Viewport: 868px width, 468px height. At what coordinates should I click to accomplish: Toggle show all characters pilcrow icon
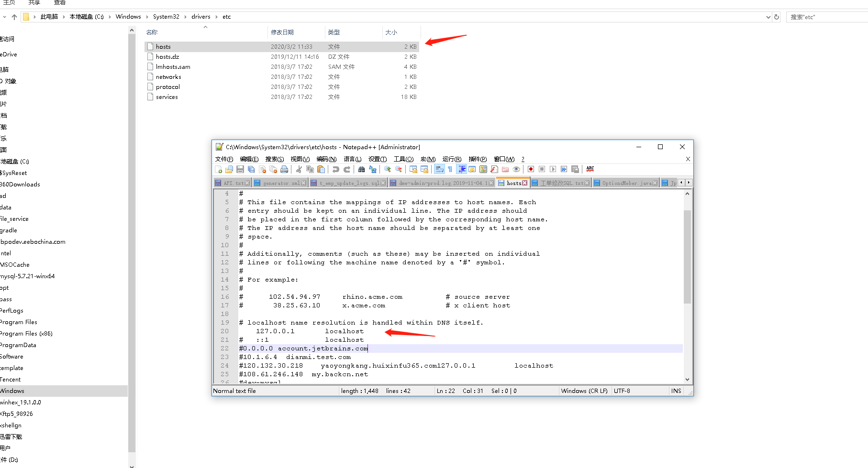tap(450, 169)
